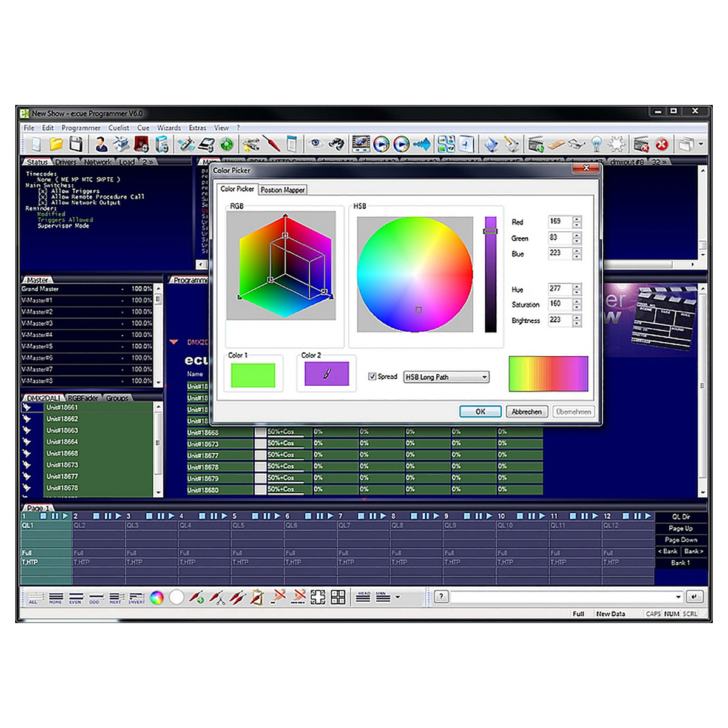Click the Abbrechen button
The height and width of the screenshot is (728, 728).
(527, 412)
